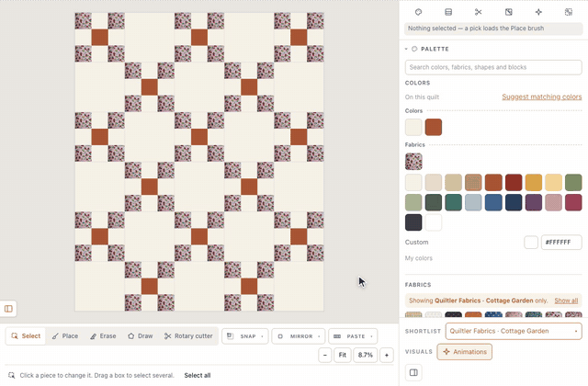Open the sparkle effects panel icon
Screen dimensions: 588x386
tap(538, 12)
